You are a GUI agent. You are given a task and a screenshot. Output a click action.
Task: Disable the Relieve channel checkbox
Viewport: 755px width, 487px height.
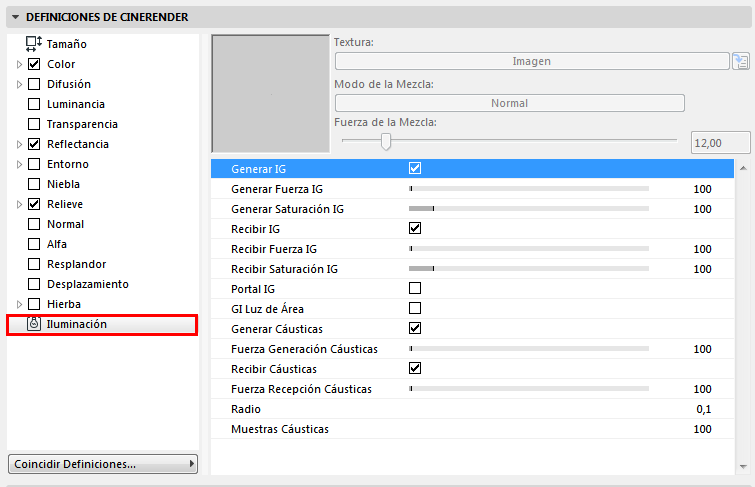34,204
